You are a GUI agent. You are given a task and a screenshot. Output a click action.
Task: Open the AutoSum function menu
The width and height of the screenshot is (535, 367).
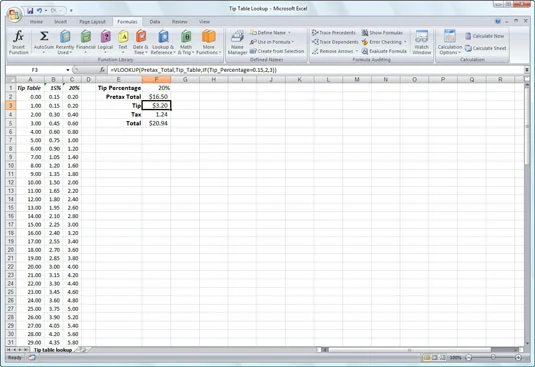[44, 42]
